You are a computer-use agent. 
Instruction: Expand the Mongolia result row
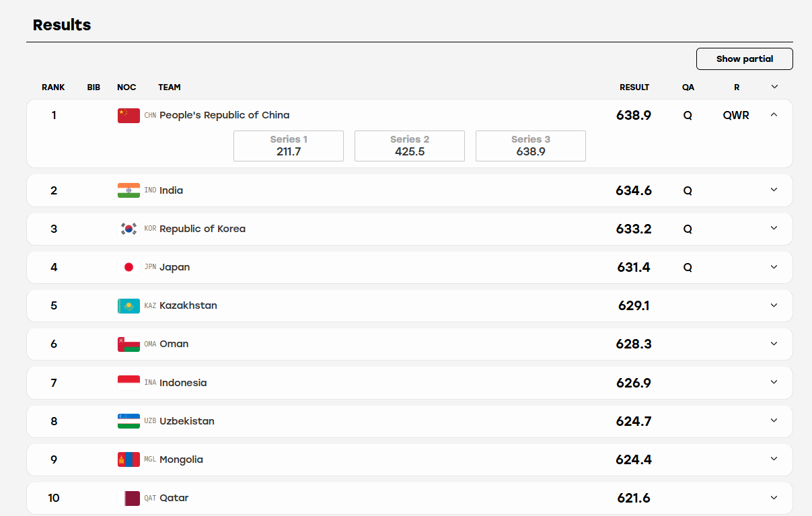[x=774, y=459]
